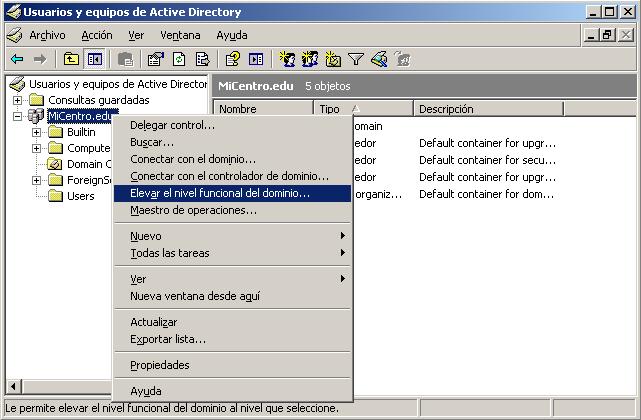Open the Acción menu in menu bar
The height and width of the screenshot is (420, 641).
point(96,35)
